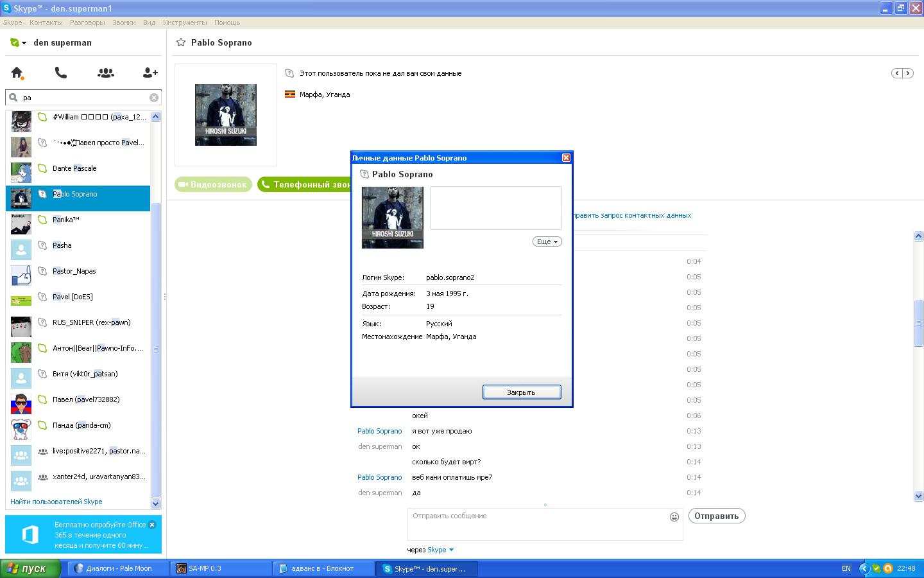Switch to адванс в - Блокнот taskbar item
Image resolution: width=924 pixels, height=578 pixels.
coord(324,568)
